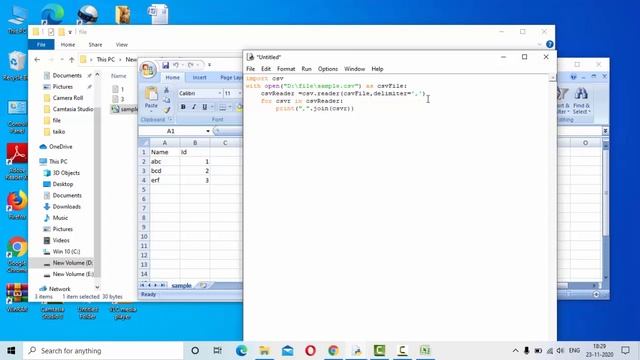Click the File tab in File Explorer
Viewport: 640px width, 360px height.
41,44
